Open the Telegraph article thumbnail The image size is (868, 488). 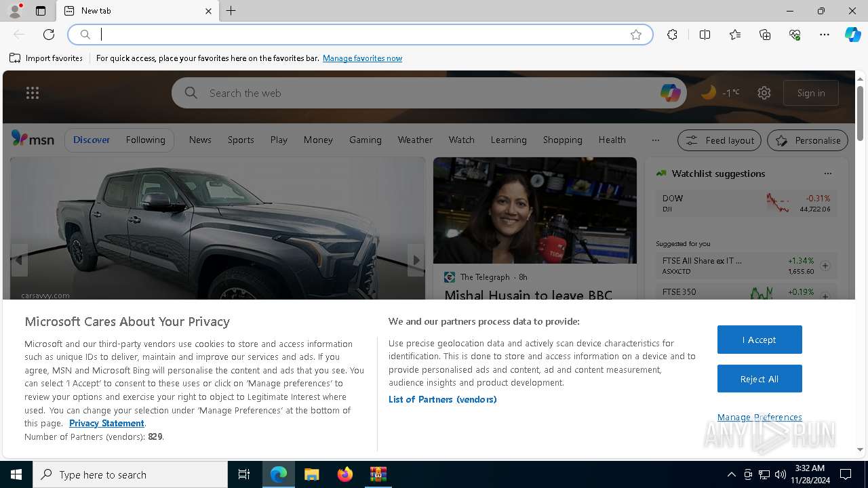click(x=535, y=211)
